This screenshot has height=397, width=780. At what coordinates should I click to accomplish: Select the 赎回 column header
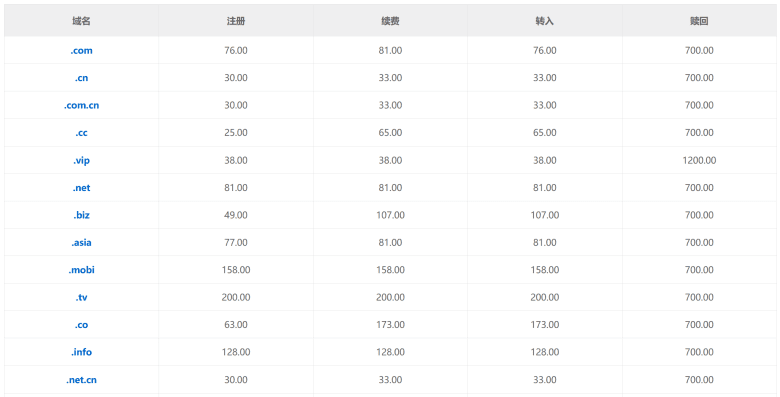click(699, 21)
